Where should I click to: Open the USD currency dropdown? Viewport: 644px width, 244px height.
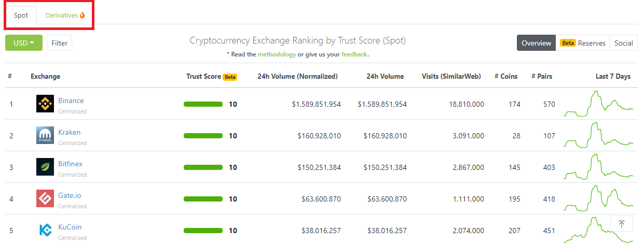23,43
